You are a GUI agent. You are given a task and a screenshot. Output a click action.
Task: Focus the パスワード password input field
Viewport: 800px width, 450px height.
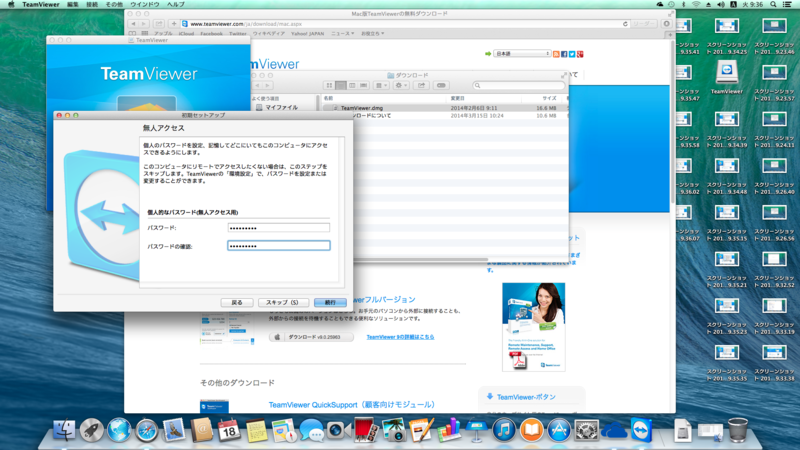pyautogui.click(x=279, y=228)
